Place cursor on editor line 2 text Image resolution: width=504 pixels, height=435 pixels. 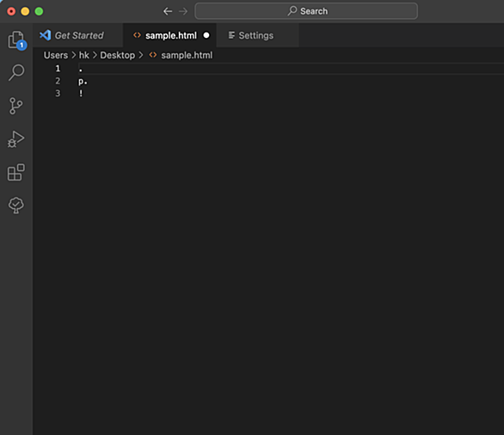coord(83,82)
